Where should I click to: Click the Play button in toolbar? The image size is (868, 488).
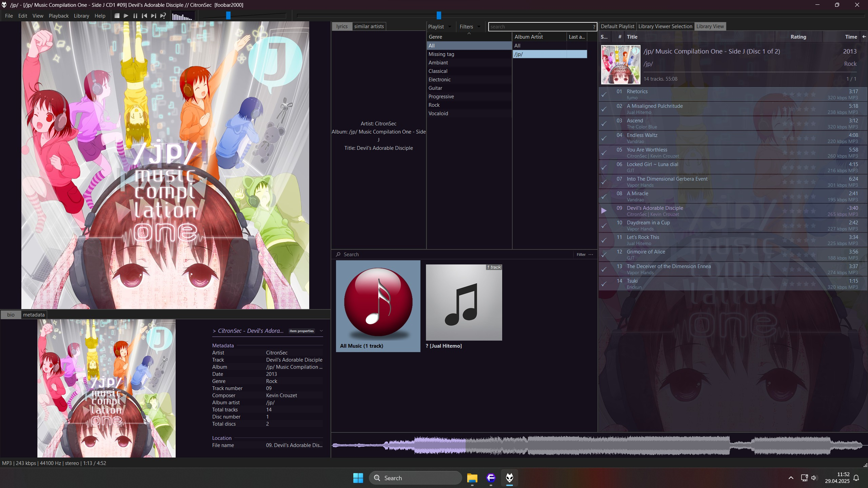point(126,16)
